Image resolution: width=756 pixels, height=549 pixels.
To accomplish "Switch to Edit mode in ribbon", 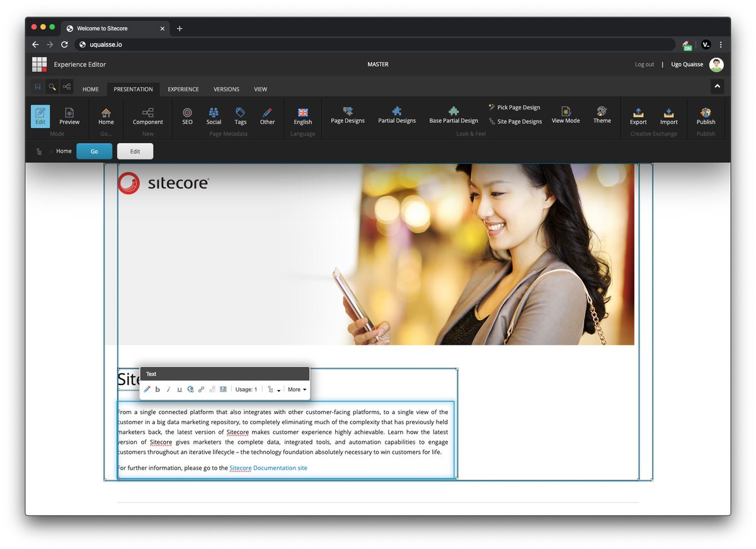I will click(40, 117).
